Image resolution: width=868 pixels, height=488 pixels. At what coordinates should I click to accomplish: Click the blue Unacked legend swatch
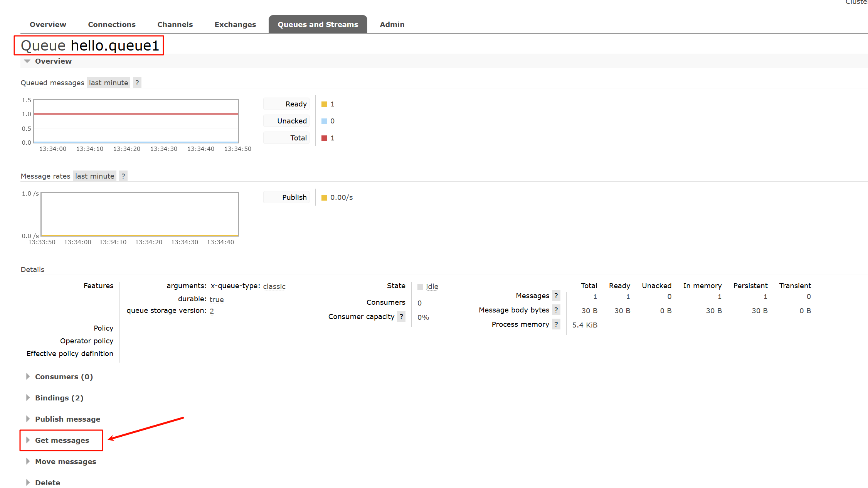tap(324, 121)
